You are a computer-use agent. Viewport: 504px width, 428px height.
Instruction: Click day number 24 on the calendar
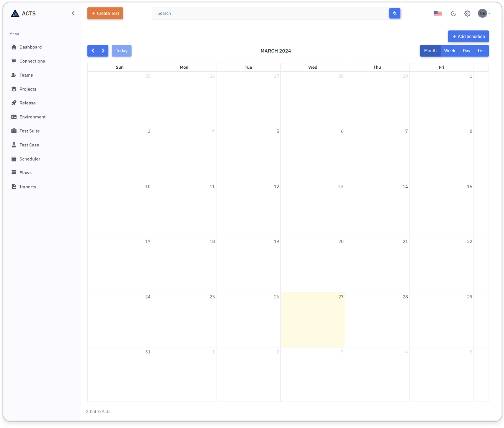pyautogui.click(x=148, y=297)
